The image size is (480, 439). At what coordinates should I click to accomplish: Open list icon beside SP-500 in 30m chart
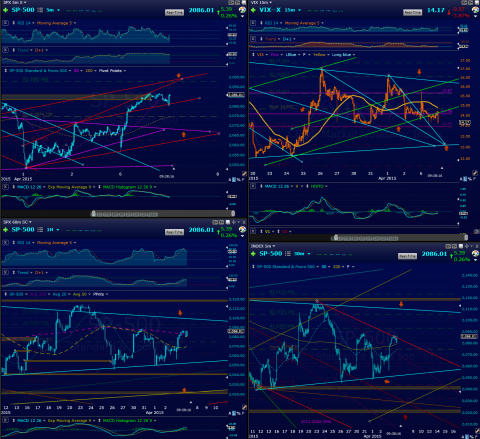[288, 254]
